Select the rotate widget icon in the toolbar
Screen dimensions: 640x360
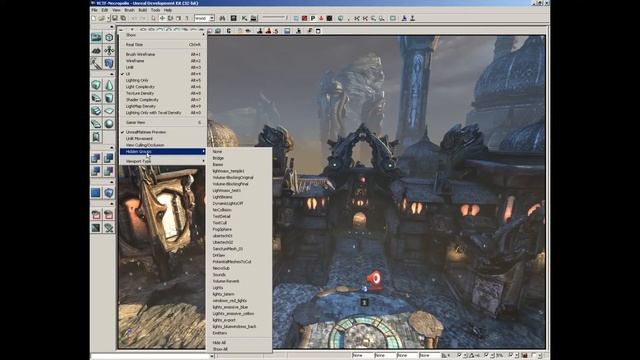[170, 18]
